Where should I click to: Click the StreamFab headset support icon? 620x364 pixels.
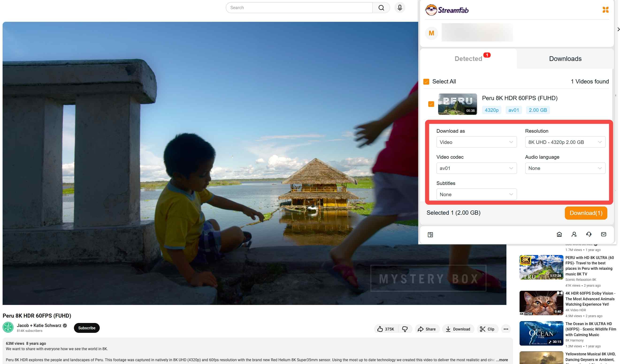pos(589,234)
